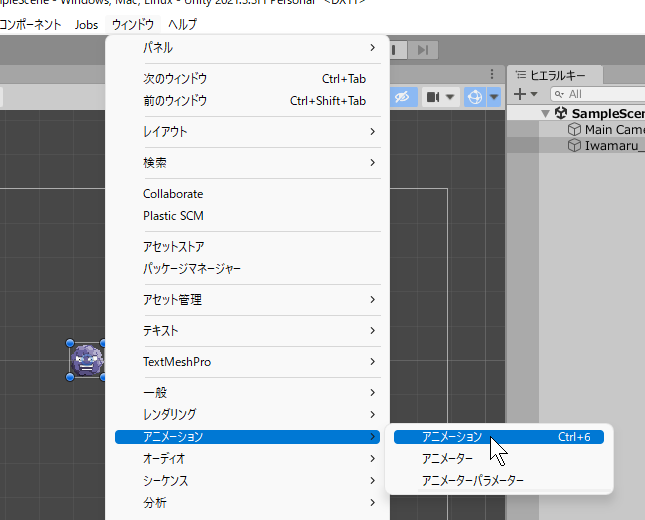The image size is (645, 520).
Task: Open the ヘルプ menu
Action: 182,25
